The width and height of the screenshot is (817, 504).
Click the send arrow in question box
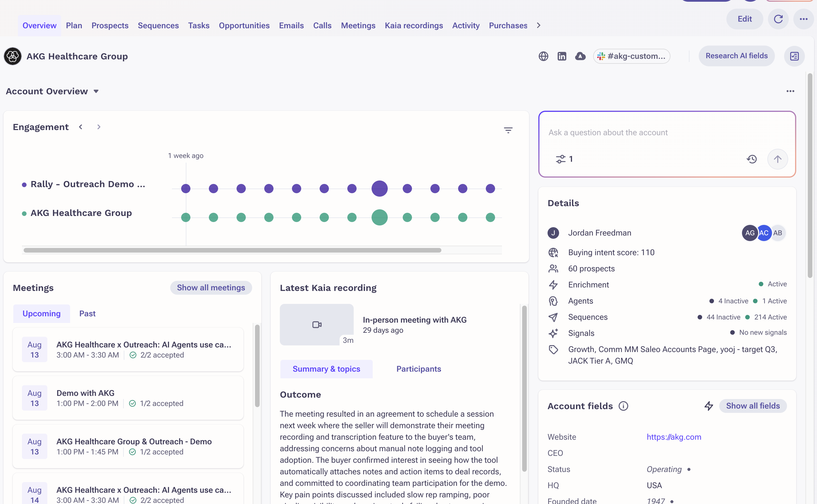(777, 159)
